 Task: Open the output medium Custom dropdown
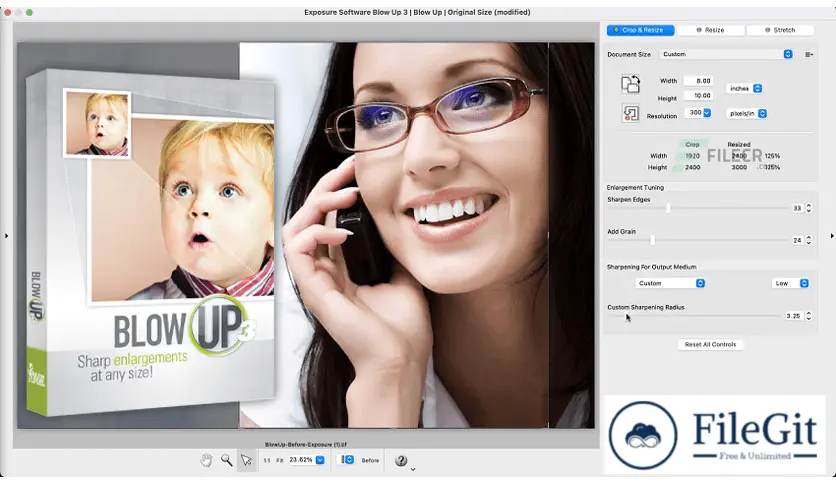tap(670, 283)
